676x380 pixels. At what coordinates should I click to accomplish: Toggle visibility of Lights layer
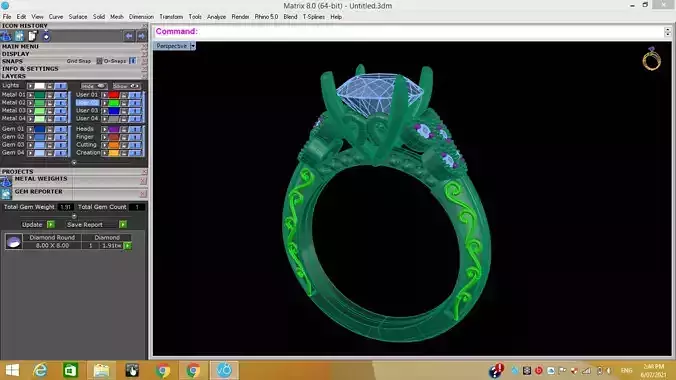[x=60, y=86]
